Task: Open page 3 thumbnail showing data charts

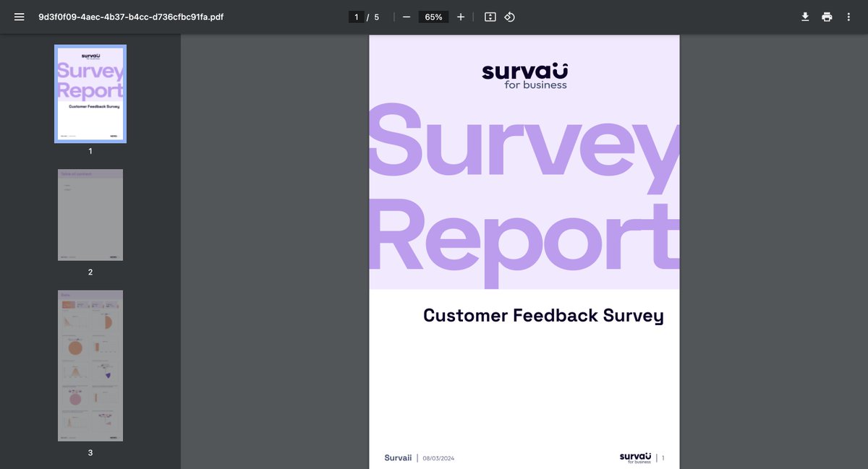Action: coord(90,366)
